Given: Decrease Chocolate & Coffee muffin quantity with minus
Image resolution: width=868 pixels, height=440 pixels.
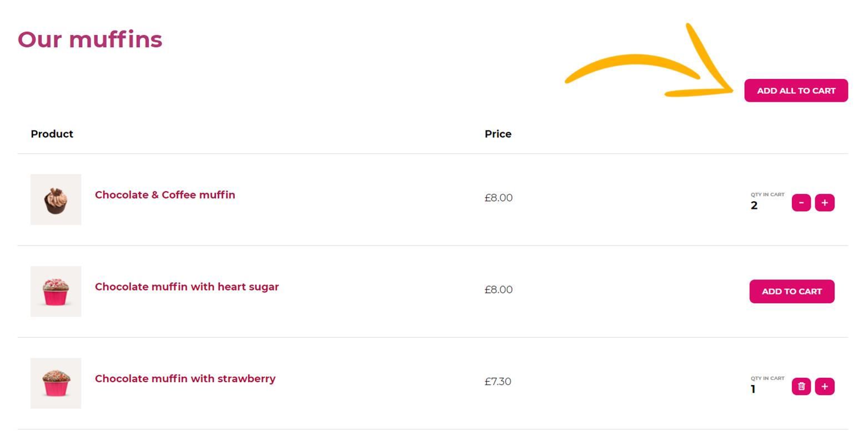Looking at the screenshot, I should [801, 203].
